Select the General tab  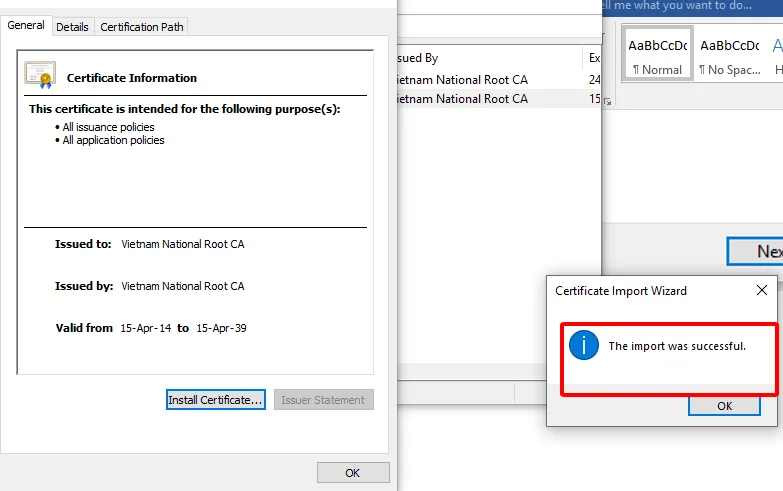click(25, 25)
